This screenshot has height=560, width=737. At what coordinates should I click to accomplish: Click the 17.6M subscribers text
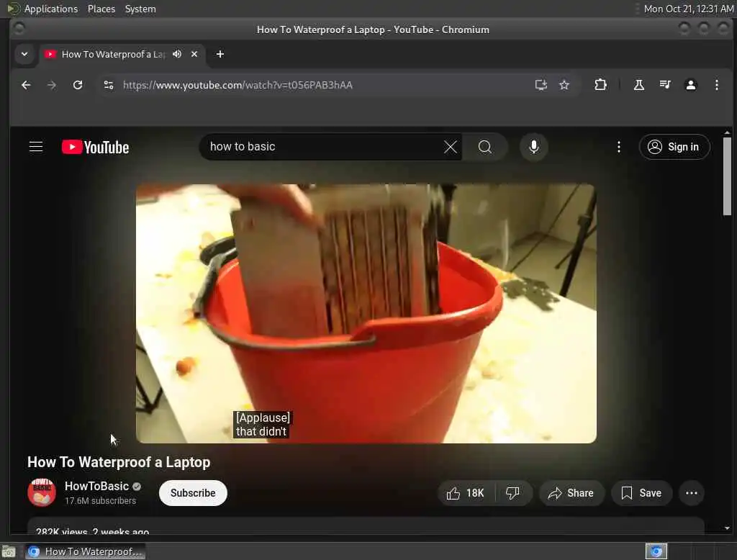click(x=100, y=501)
